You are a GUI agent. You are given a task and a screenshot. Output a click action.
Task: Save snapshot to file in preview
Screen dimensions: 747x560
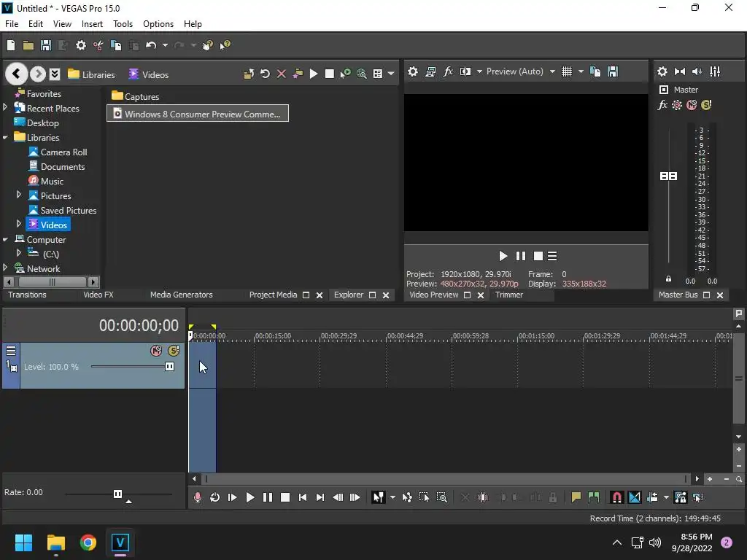tap(613, 71)
